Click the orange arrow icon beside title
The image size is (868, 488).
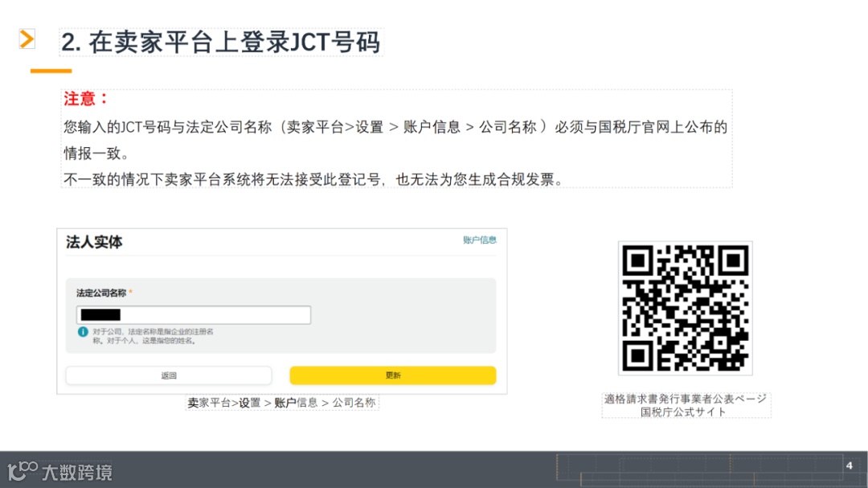tap(27, 39)
